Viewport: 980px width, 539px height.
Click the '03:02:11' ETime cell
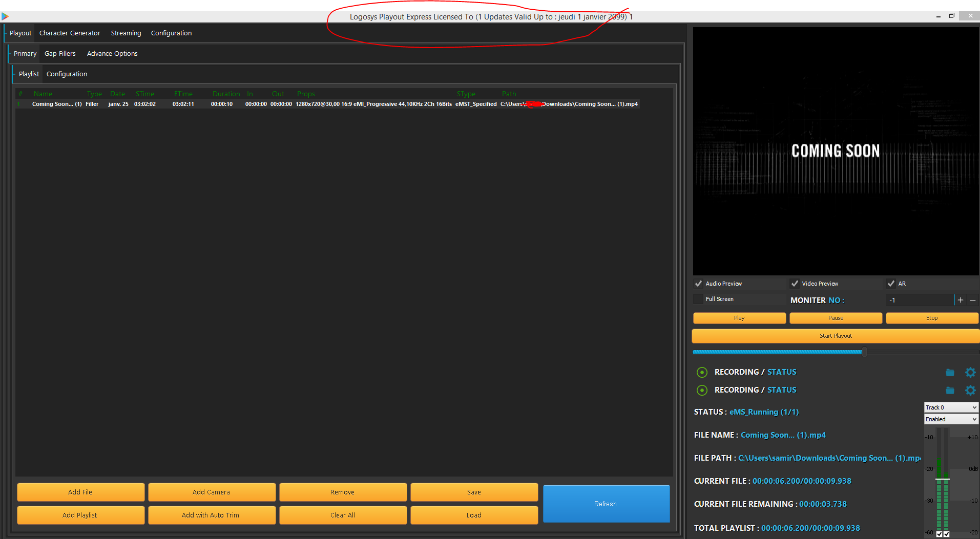[x=183, y=104]
